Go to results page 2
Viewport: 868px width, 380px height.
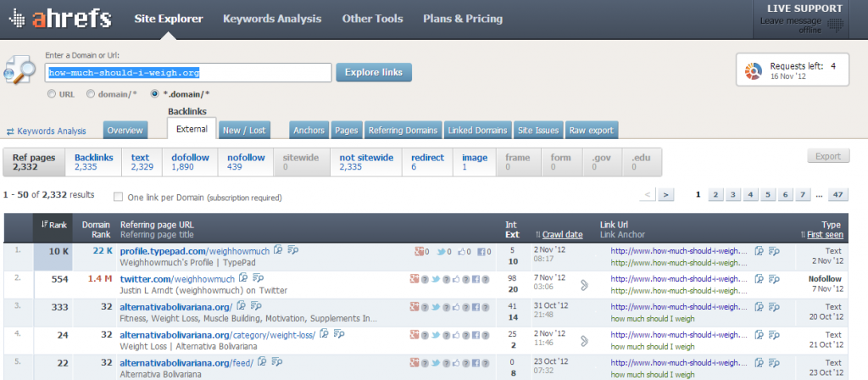pyautogui.click(x=715, y=194)
